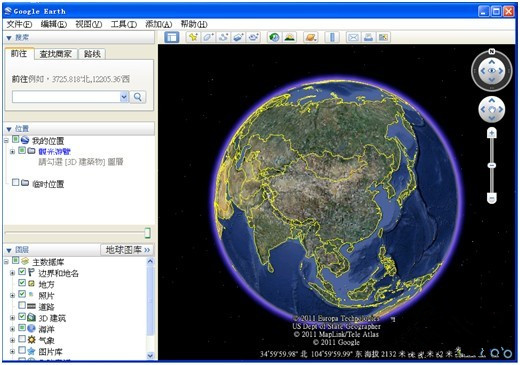
Task: Click the 觀光游覽 link
Action: click(x=54, y=152)
